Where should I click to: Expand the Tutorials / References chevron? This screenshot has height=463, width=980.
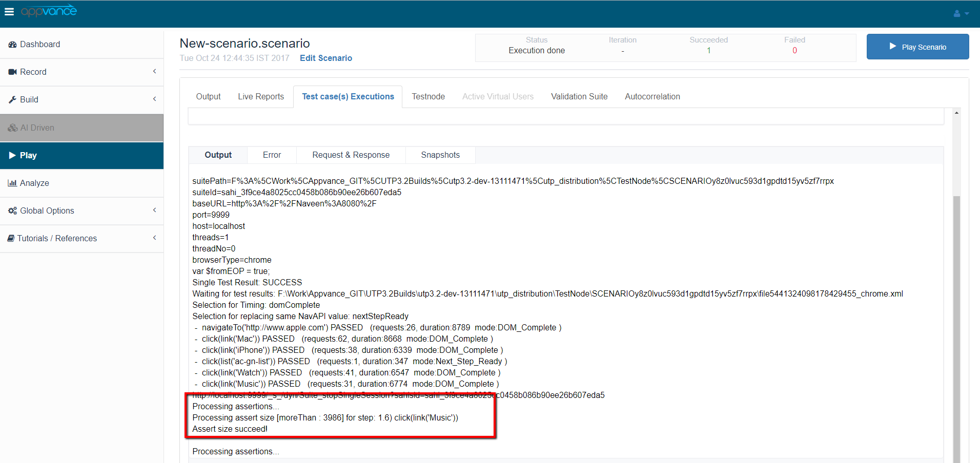click(154, 238)
